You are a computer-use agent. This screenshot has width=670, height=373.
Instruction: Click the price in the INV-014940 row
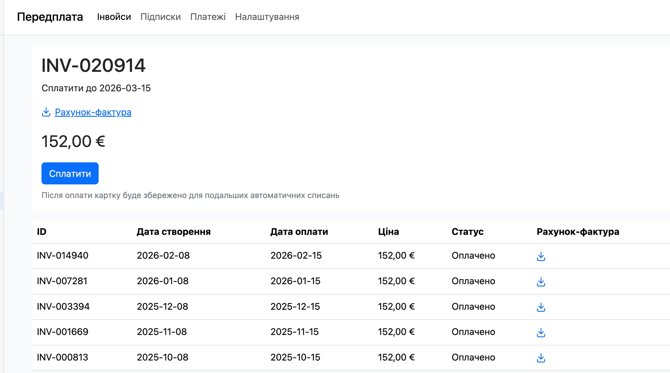click(396, 256)
